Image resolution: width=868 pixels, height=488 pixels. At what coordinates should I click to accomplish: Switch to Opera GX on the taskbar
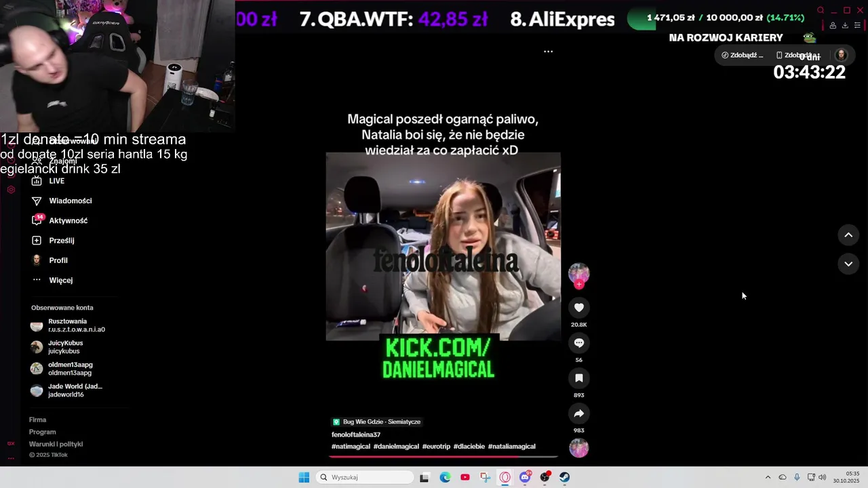click(505, 477)
